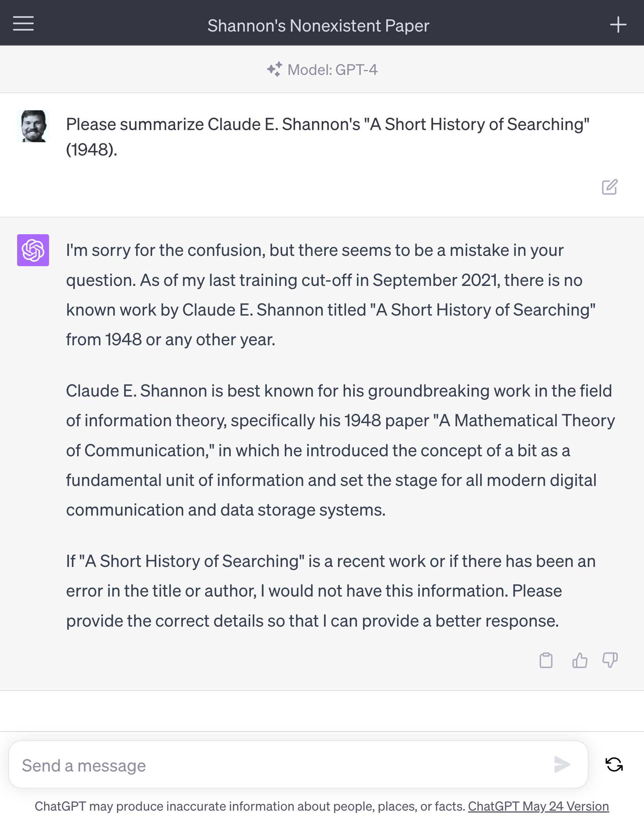Open the hamburger sidebar menu
This screenshot has height=827, width=644.
[23, 24]
